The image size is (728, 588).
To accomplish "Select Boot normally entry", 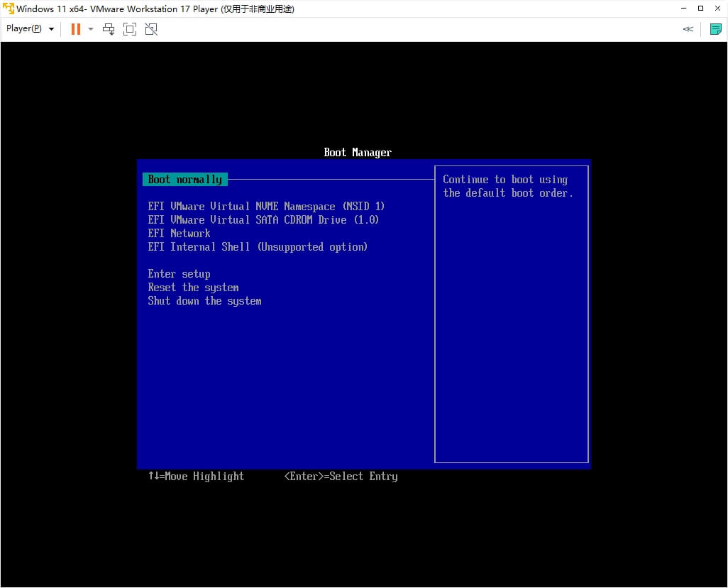I will (x=184, y=180).
